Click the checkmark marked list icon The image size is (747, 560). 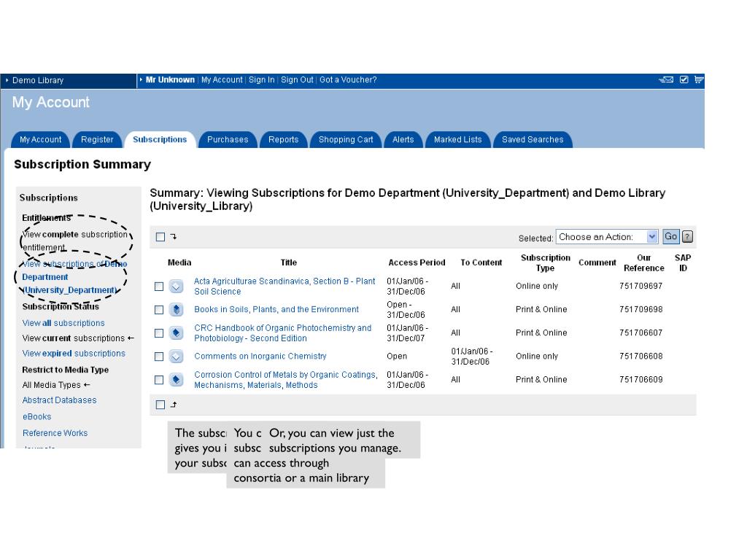point(684,79)
